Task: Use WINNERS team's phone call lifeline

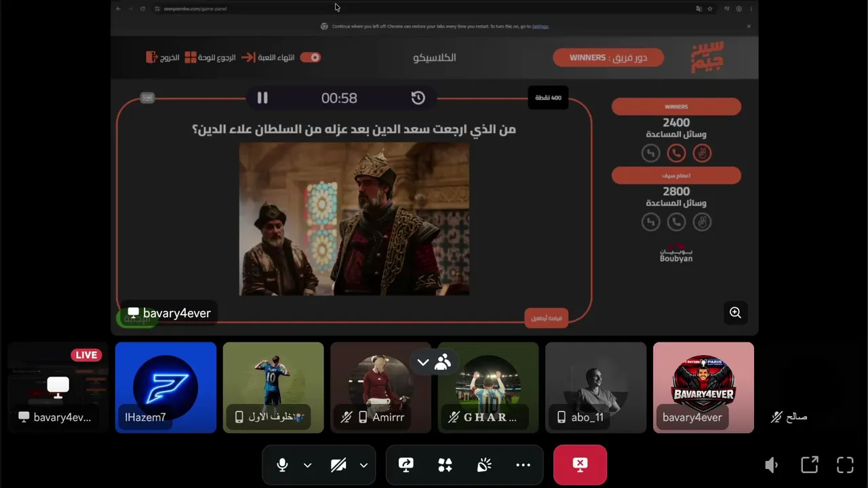Action: click(676, 153)
